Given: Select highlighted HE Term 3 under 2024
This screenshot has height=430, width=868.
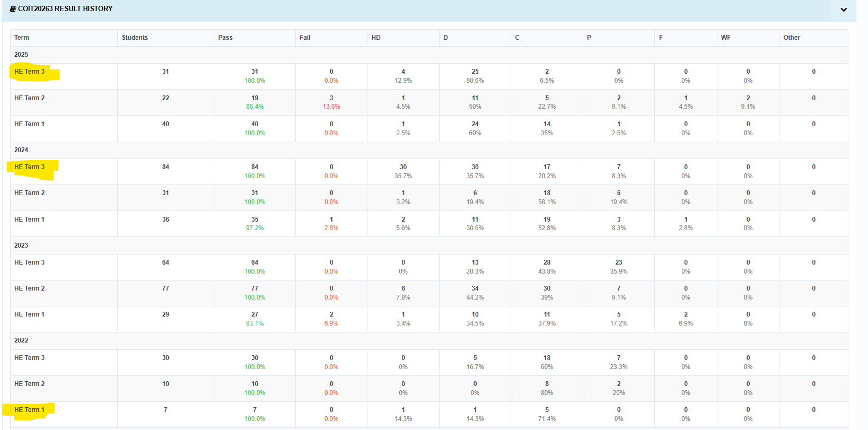Looking at the screenshot, I should 30,167.
